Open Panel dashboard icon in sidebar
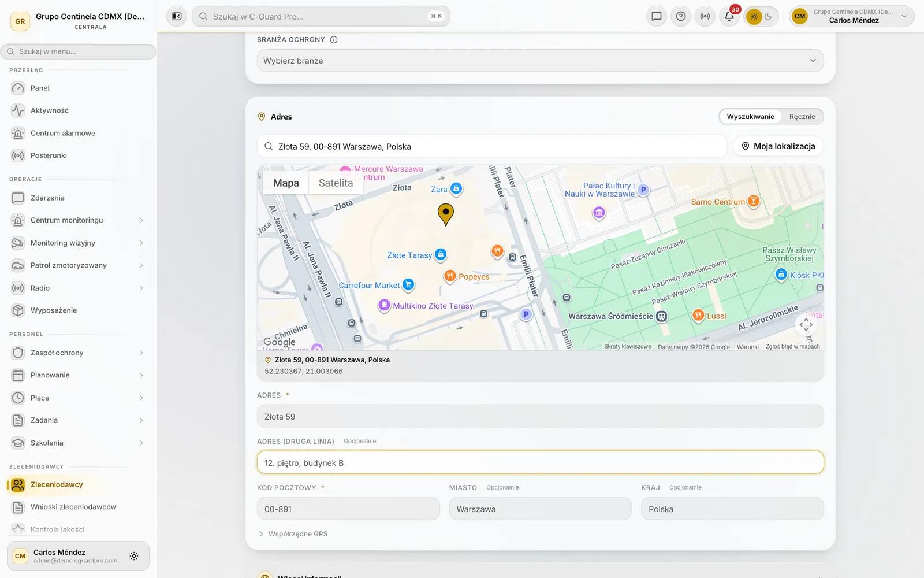924x578 pixels. pos(18,88)
